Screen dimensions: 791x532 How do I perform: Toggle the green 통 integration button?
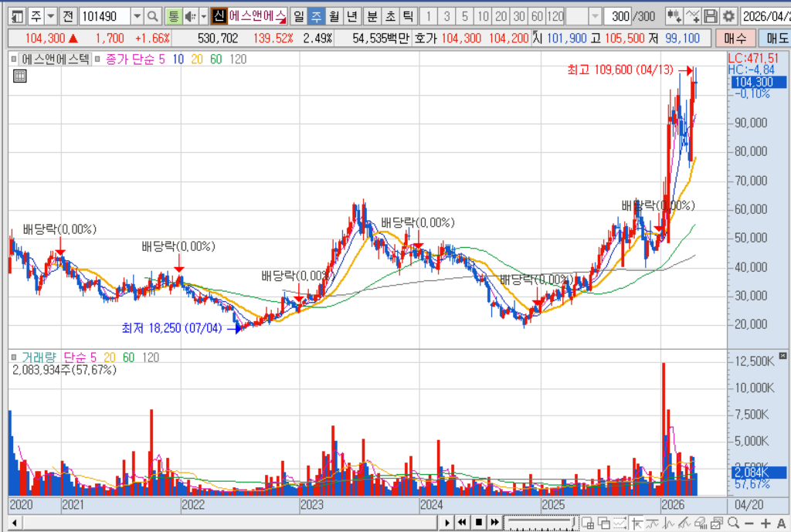pyautogui.click(x=173, y=17)
